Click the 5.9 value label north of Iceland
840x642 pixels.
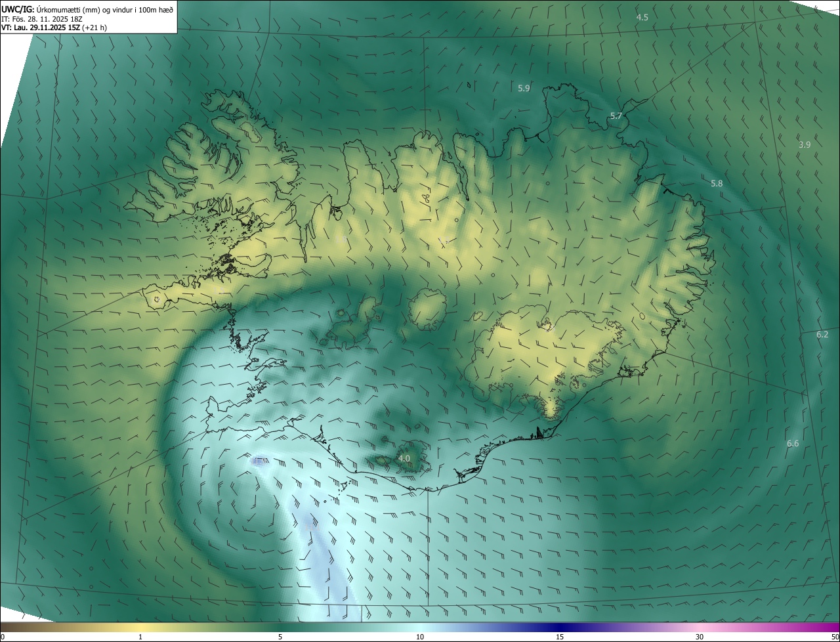pos(524,88)
